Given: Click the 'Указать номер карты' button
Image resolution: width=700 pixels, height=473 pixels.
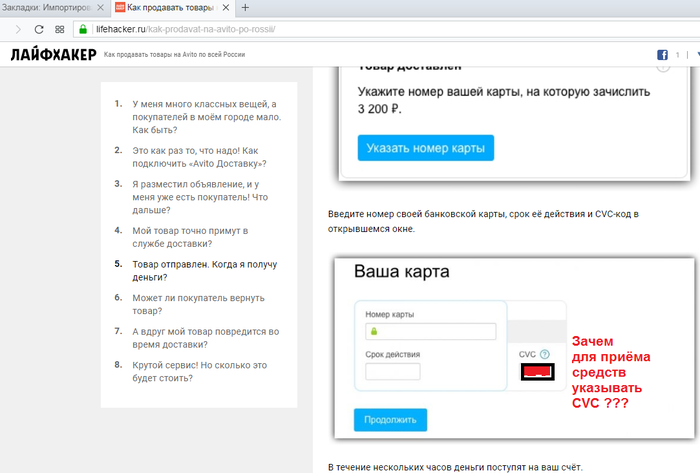Looking at the screenshot, I should 425,148.
